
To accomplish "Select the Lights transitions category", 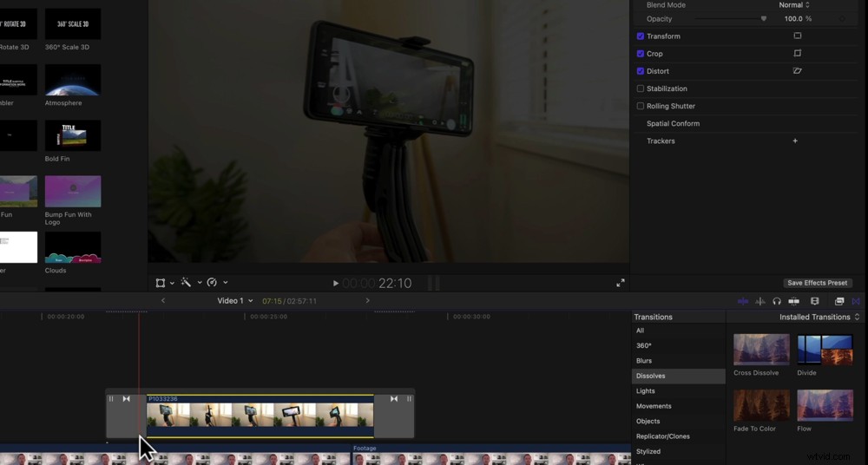I will coord(678,390).
